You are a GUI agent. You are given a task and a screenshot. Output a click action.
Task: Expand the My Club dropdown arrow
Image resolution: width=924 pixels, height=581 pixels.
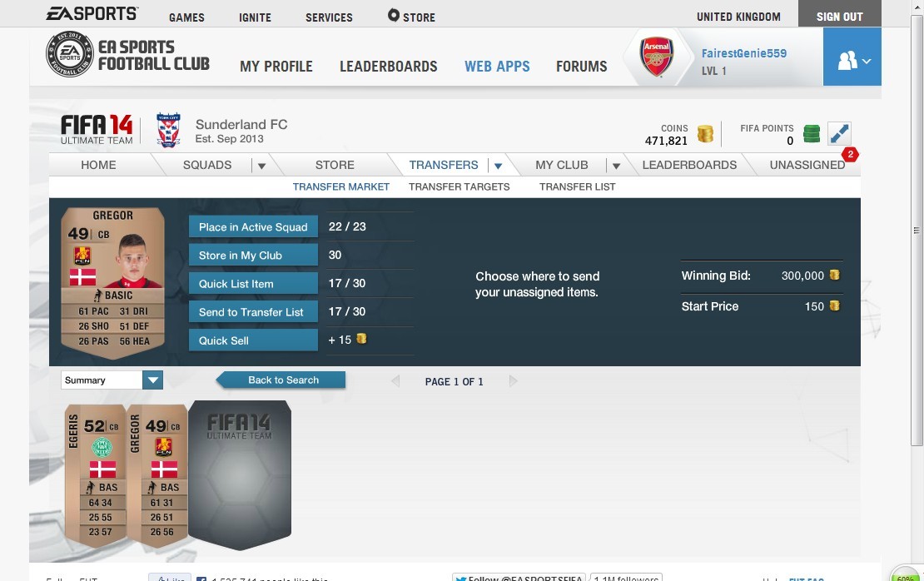[x=616, y=166]
